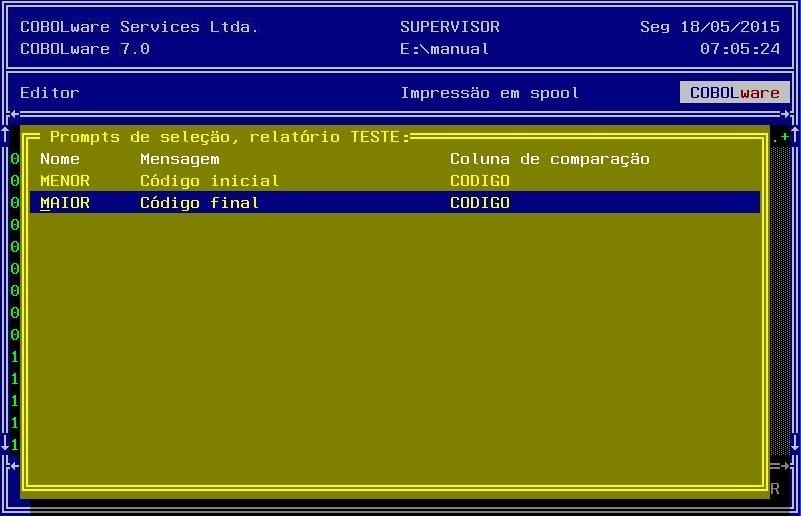Image resolution: width=801 pixels, height=516 pixels.
Task: Click the 'COBOLware 7.0' version text
Action: [85, 49]
